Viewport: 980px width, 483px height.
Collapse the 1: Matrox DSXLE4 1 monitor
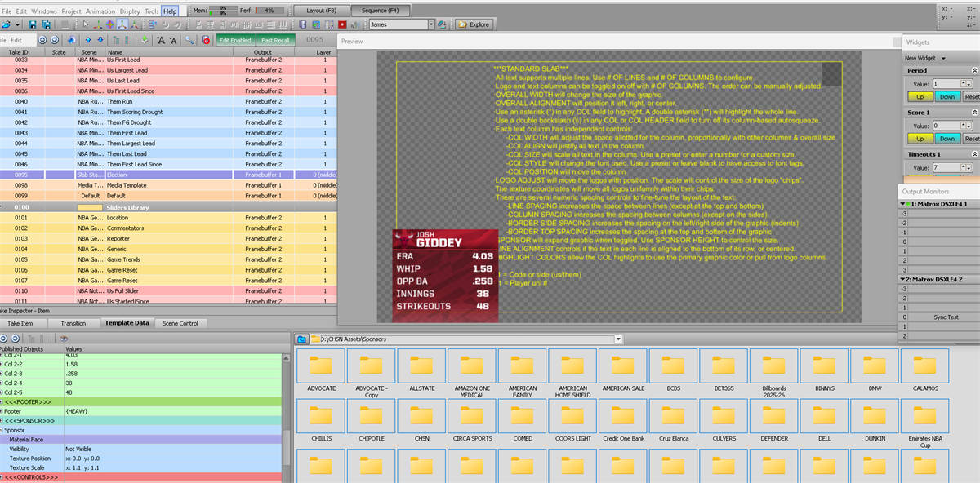pos(902,203)
